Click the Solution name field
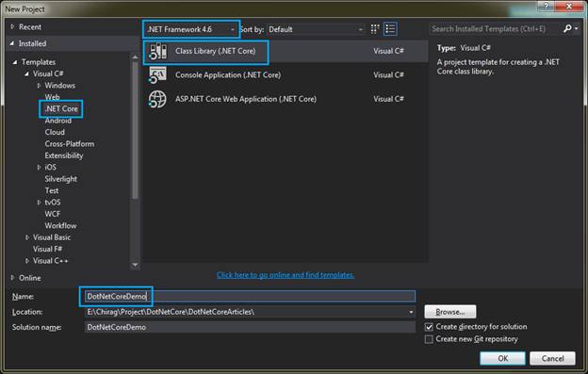 pyautogui.click(x=250, y=327)
